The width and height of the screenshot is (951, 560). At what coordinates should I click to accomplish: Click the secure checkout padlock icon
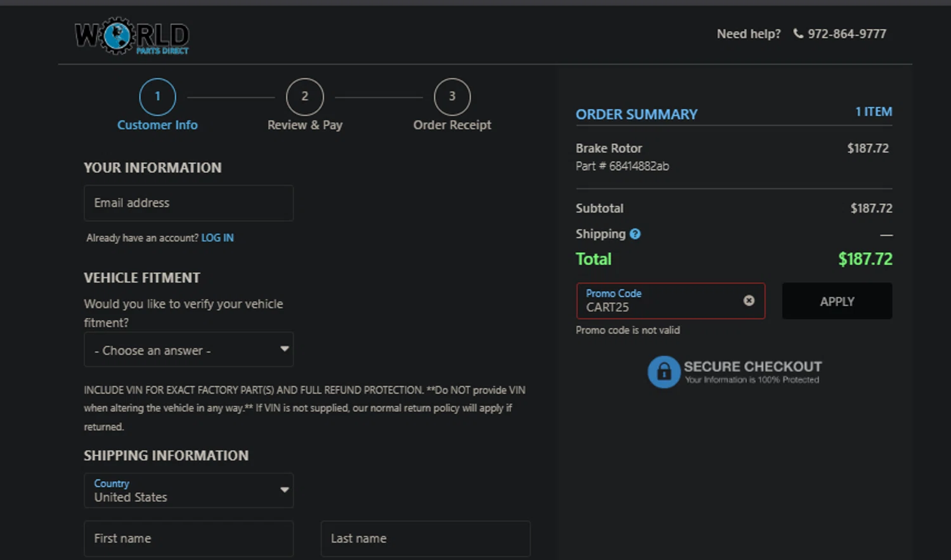point(663,372)
